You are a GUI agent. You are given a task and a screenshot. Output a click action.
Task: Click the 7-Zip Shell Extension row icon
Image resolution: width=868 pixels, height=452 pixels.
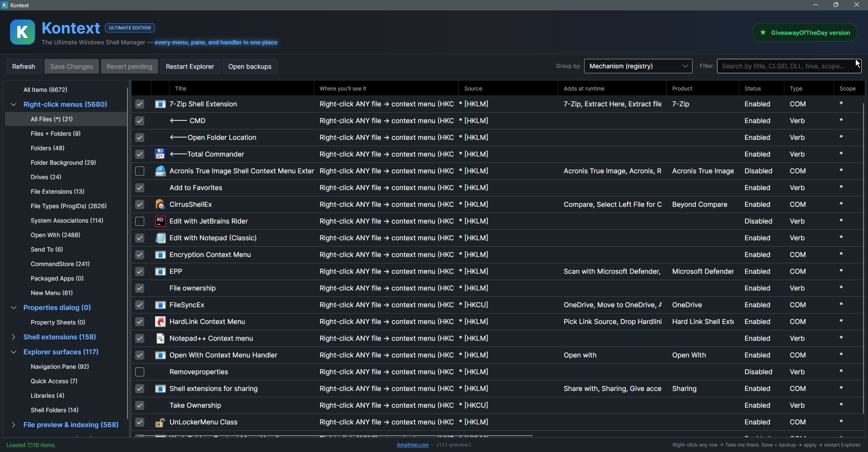[160, 104]
